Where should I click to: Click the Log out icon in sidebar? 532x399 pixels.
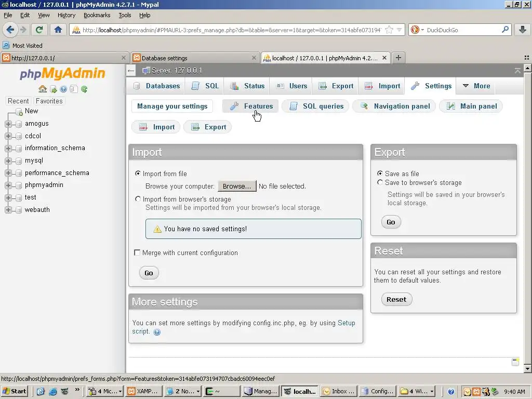(54, 89)
